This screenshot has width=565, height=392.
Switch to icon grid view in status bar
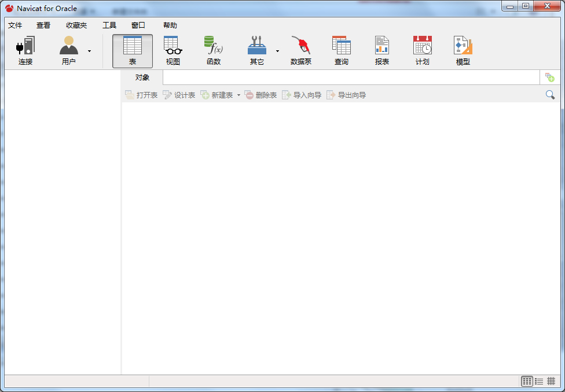(527, 382)
